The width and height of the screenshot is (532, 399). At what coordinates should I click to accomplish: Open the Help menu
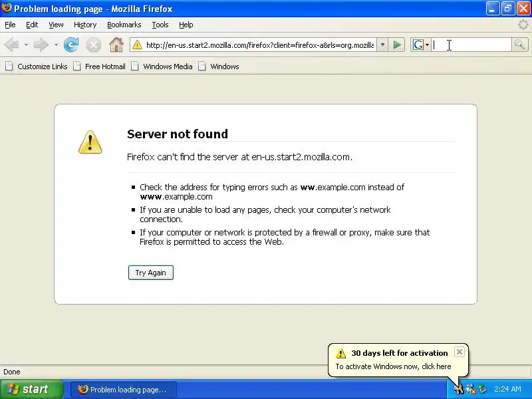[x=186, y=25]
